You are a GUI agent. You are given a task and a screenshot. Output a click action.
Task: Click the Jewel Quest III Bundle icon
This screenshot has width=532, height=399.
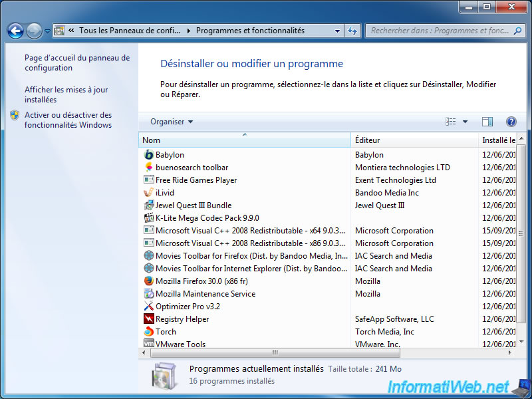[148, 205]
